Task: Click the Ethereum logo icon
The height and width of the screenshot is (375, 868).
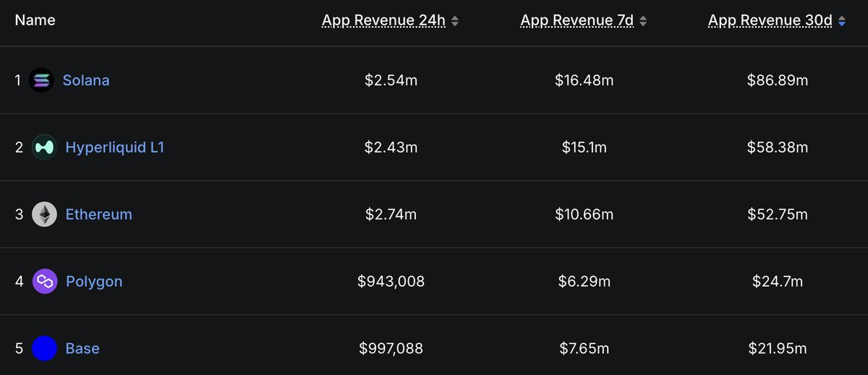Action: point(44,214)
